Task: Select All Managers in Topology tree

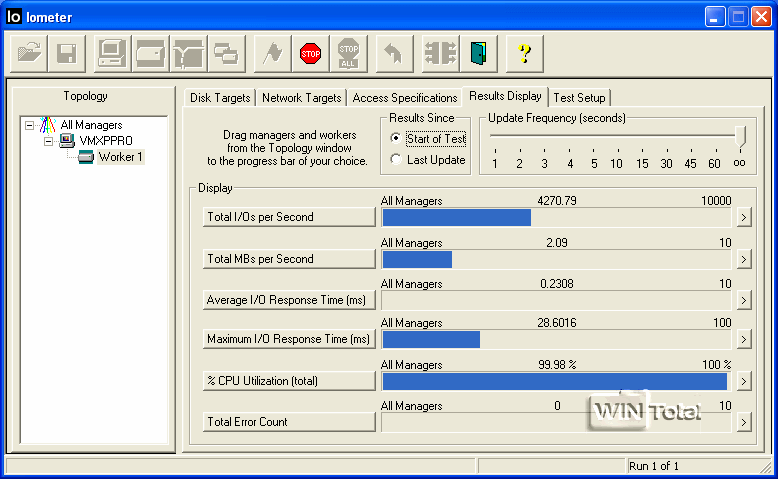Action: pyautogui.click(x=91, y=125)
